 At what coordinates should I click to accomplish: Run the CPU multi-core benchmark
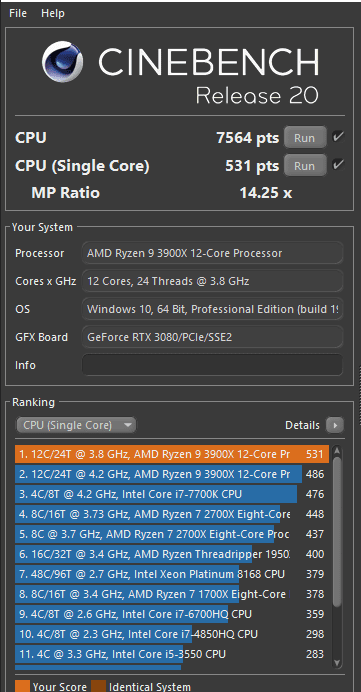[305, 137]
